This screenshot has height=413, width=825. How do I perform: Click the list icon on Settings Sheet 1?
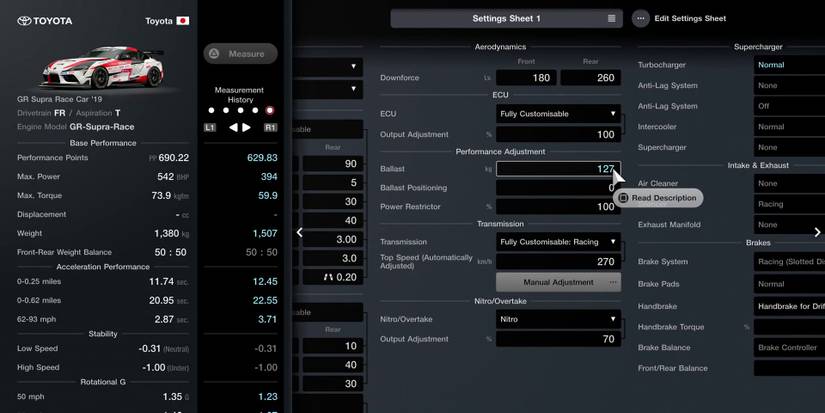click(x=611, y=18)
